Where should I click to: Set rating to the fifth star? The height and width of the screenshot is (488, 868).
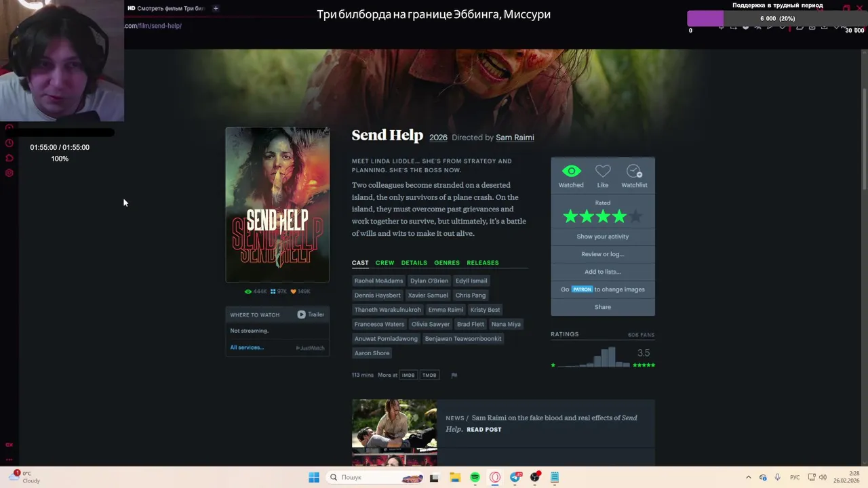(635, 217)
